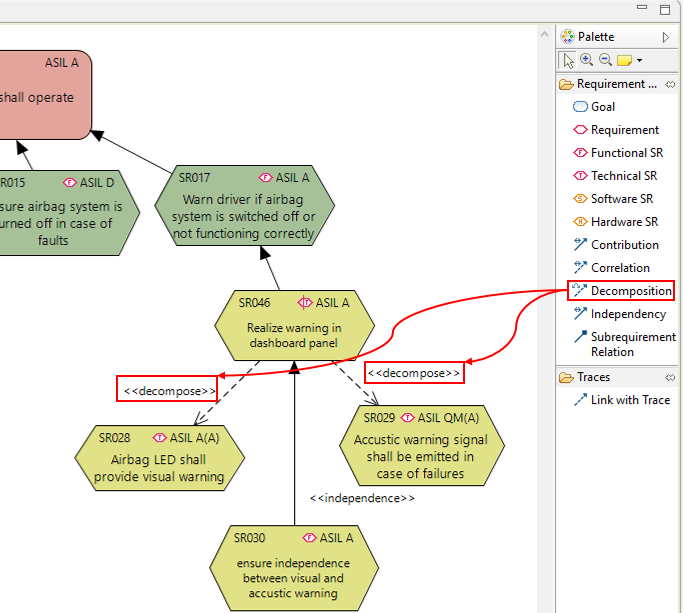
Task: Choose the Link with Trace tool
Action: pos(630,400)
